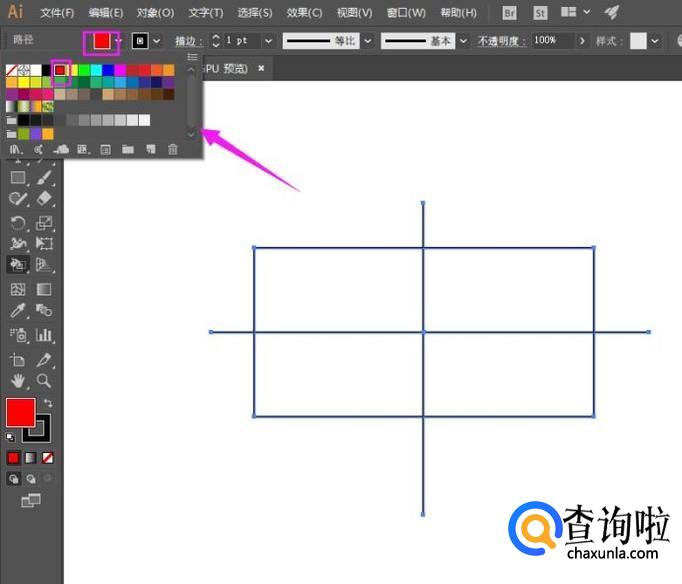
Task: Open the 基本 brush definition dropdown
Action: [464, 41]
